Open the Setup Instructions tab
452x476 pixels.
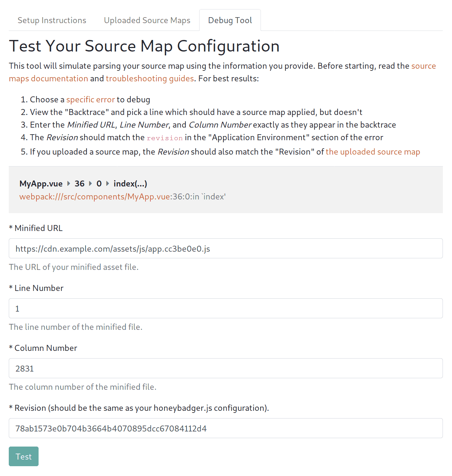[x=52, y=20]
